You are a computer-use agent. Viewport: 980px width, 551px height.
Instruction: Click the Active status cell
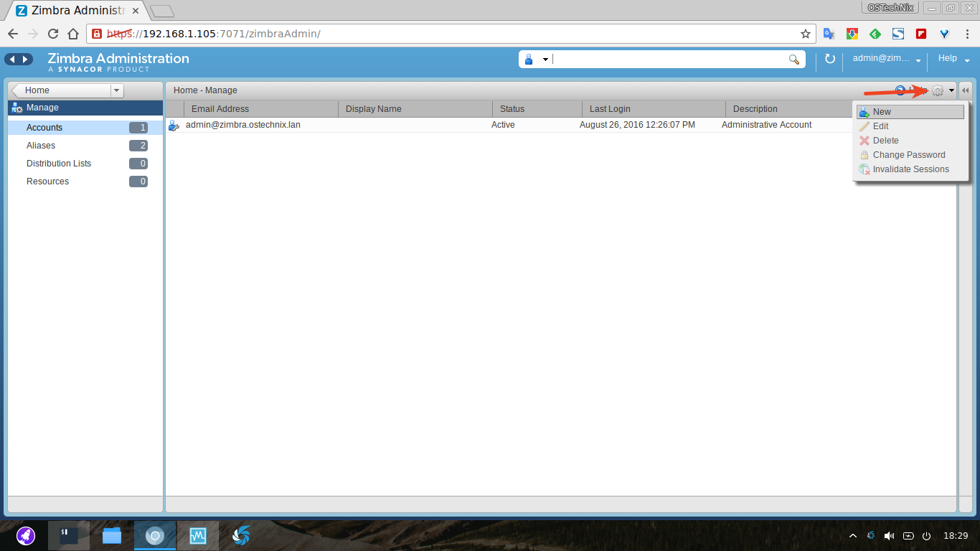pyautogui.click(x=503, y=125)
